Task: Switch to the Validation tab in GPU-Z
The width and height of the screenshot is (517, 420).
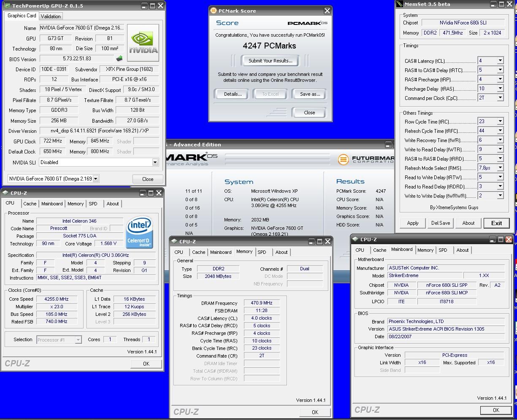Action: 51,16
